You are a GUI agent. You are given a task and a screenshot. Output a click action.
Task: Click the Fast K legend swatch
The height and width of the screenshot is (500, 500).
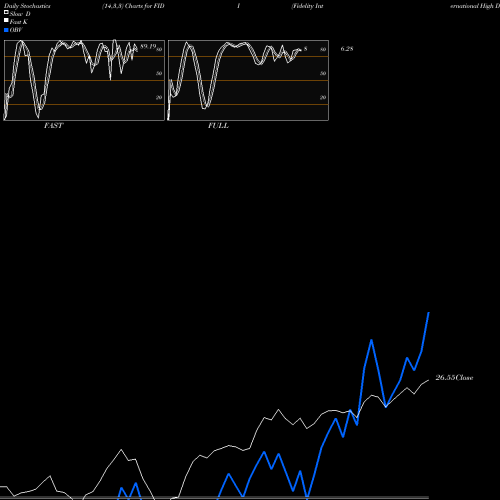[x=6, y=20]
